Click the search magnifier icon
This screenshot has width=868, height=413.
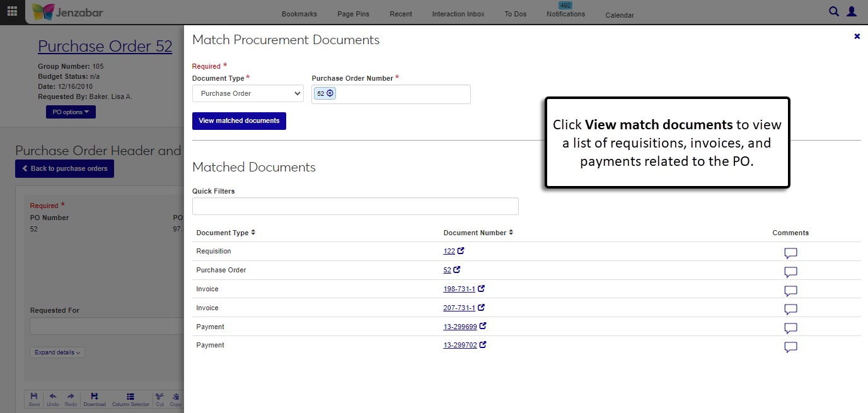[834, 11]
